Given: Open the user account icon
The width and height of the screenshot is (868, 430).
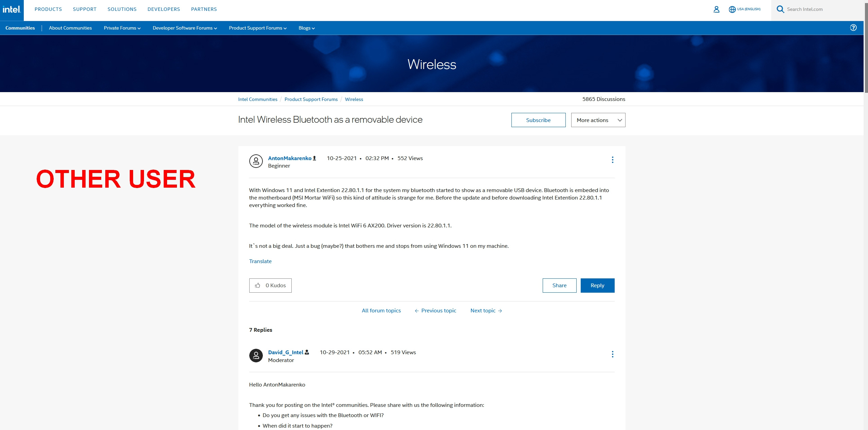Looking at the screenshot, I should (x=716, y=10).
